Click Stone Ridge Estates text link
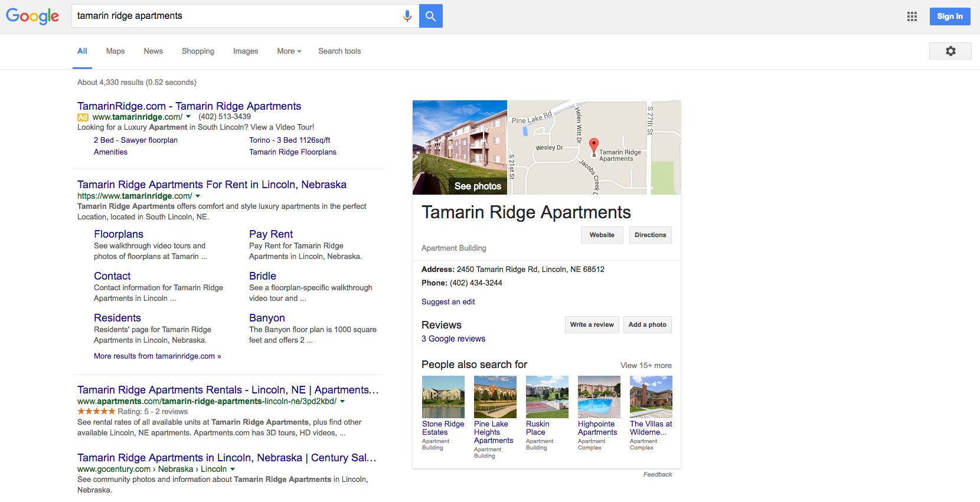 (443, 428)
